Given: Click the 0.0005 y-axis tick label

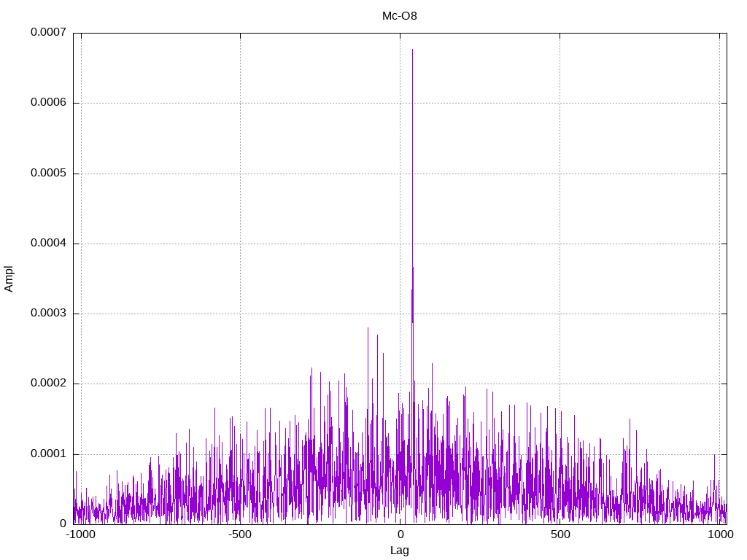Looking at the screenshot, I should click(x=49, y=173).
